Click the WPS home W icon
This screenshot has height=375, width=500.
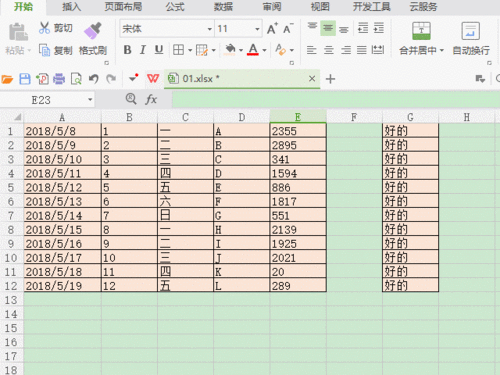tap(153, 79)
